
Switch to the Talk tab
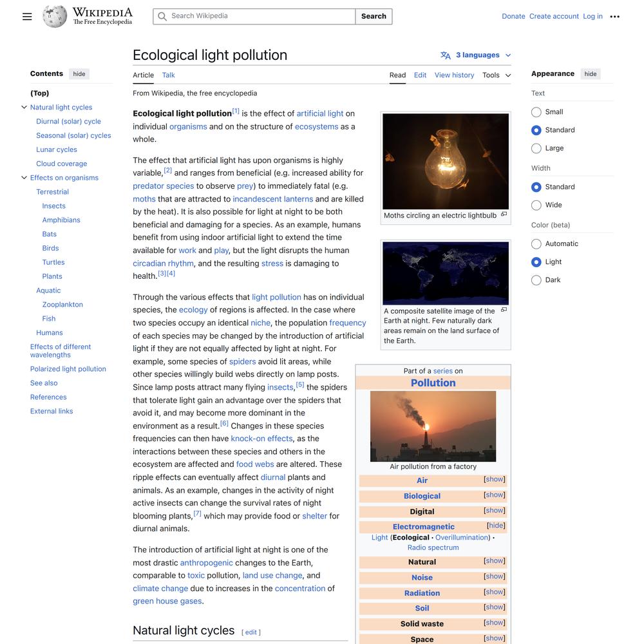[x=168, y=75]
